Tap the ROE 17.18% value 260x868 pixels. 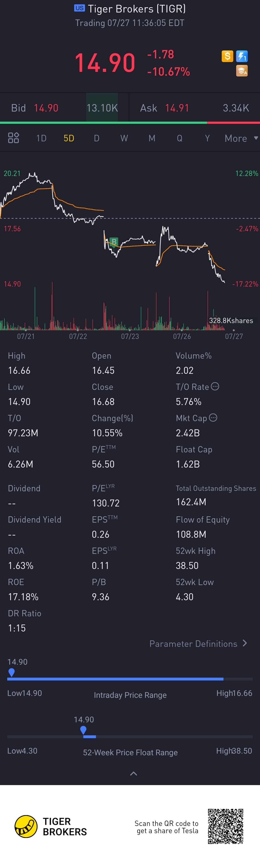point(23,597)
